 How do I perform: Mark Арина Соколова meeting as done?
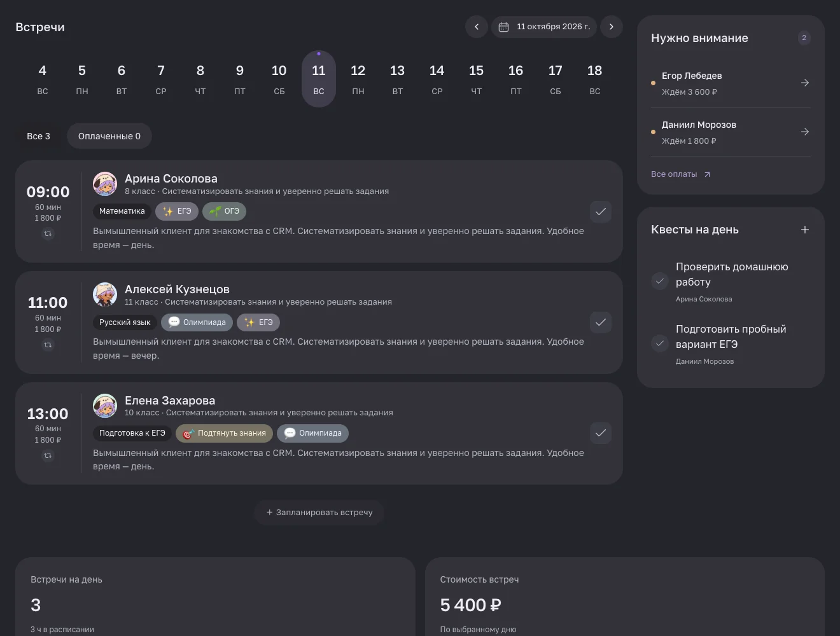(x=601, y=211)
